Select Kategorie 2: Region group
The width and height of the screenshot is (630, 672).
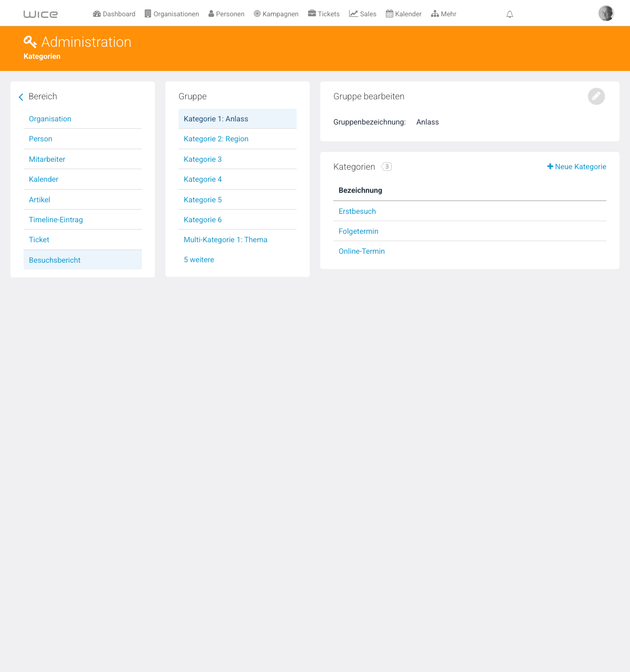click(237, 139)
